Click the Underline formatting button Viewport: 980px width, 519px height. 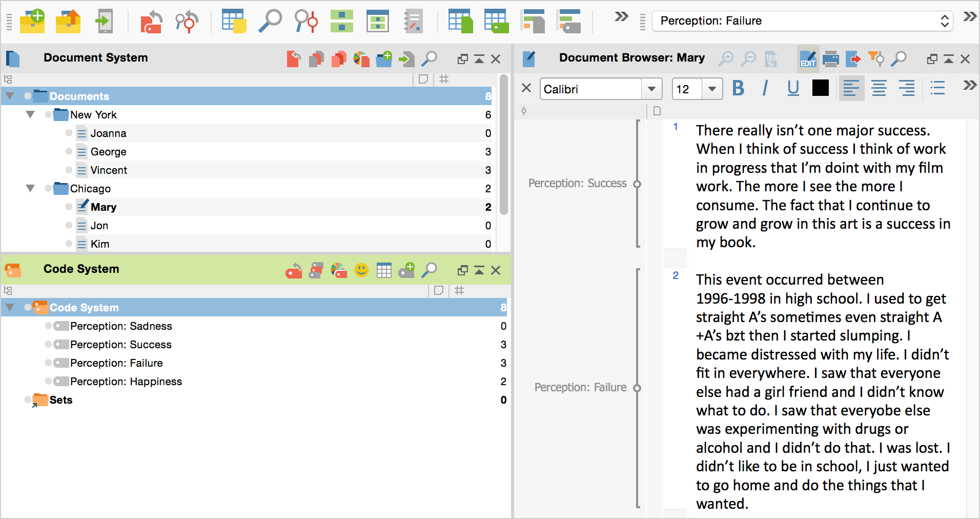(x=793, y=89)
